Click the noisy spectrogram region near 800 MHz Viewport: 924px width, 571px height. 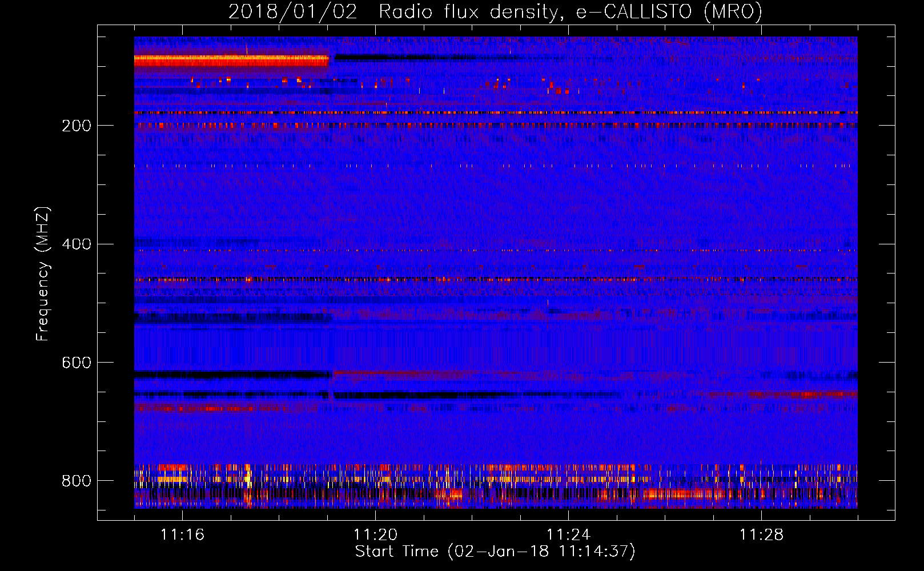(495, 486)
